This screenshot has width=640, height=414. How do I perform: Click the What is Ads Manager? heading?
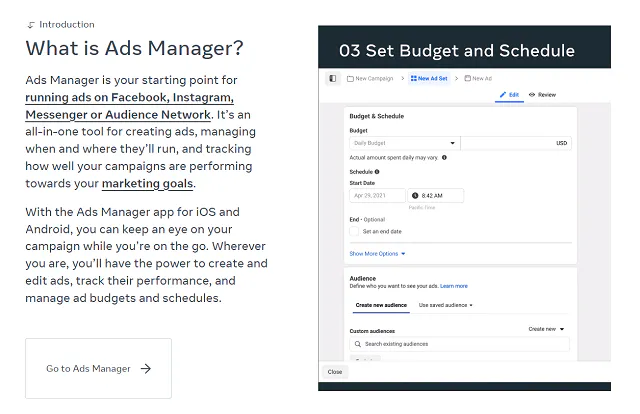coord(134,48)
